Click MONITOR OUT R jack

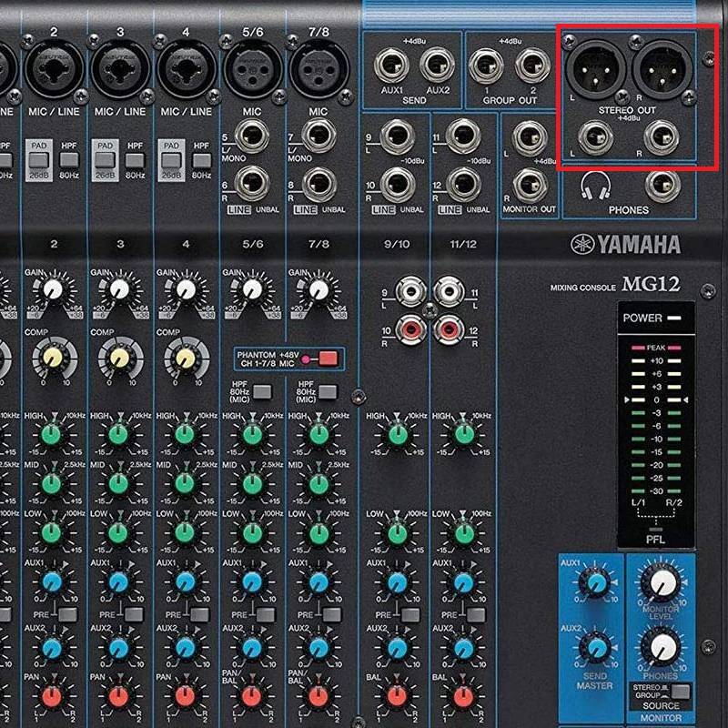click(530, 186)
